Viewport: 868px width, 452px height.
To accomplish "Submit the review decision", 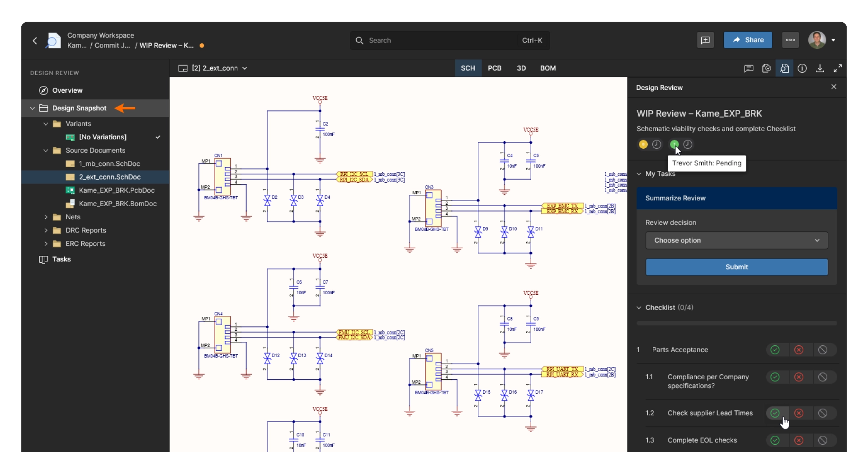I will coord(736,267).
